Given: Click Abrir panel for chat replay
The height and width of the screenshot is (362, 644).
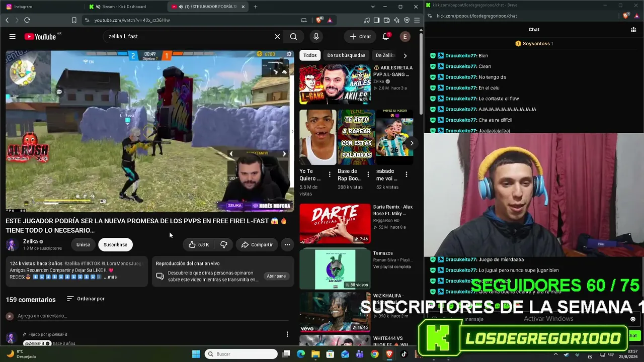Looking at the screenshot, I should 277,276.
